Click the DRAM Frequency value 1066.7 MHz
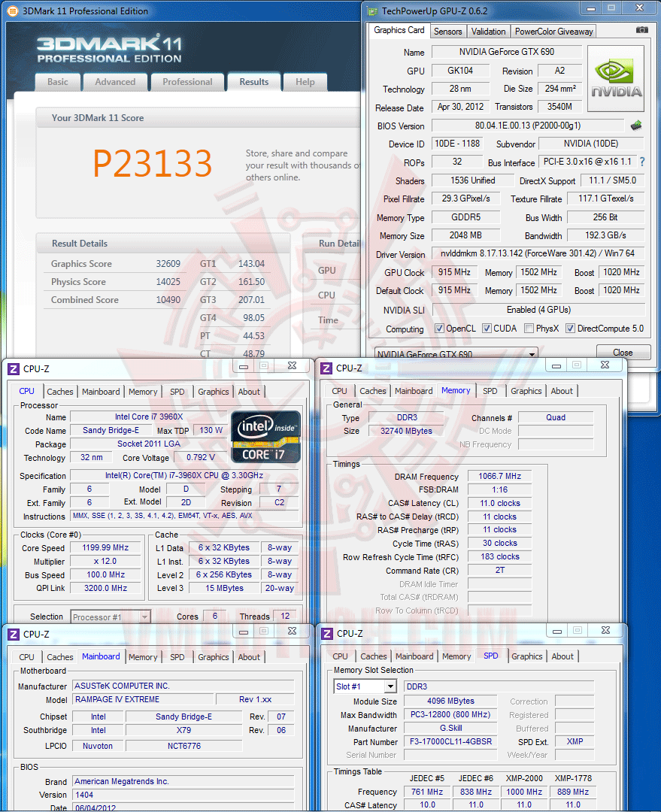The image size is (661, 812). [500, 476]
